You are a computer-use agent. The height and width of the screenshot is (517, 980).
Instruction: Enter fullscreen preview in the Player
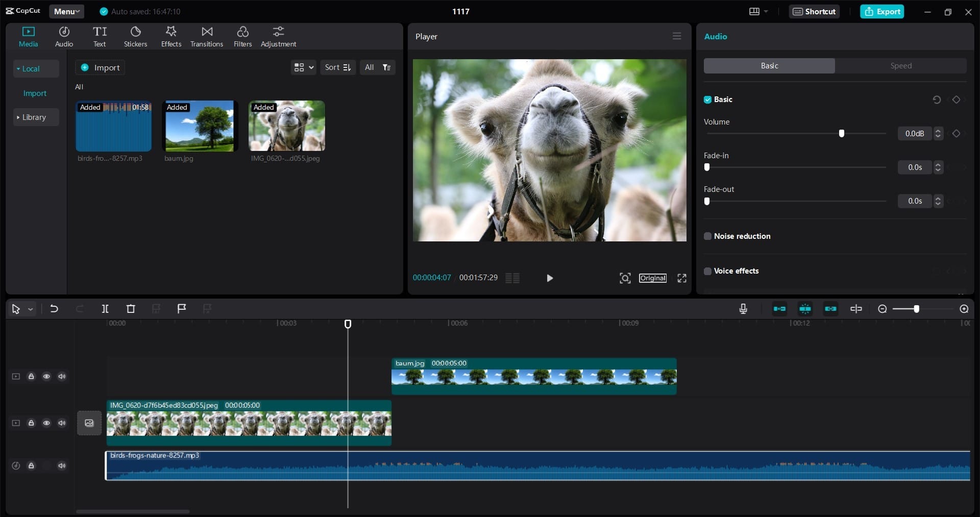(x=681, y=278)
